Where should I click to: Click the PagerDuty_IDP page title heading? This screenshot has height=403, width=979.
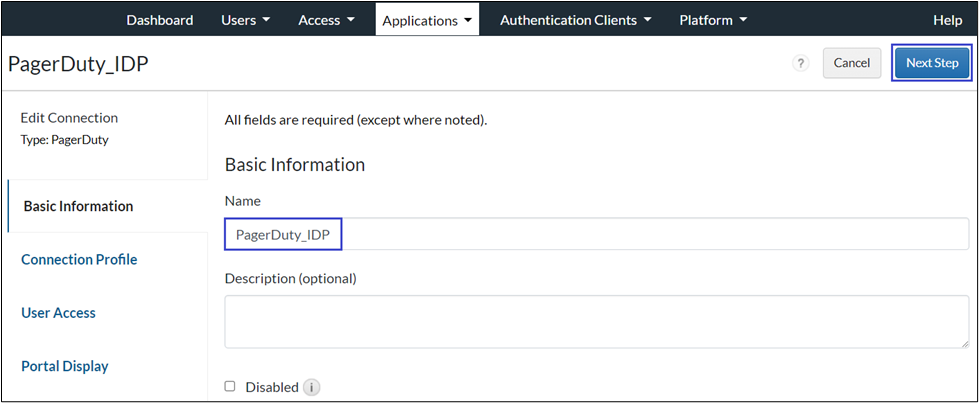[79, 64]
